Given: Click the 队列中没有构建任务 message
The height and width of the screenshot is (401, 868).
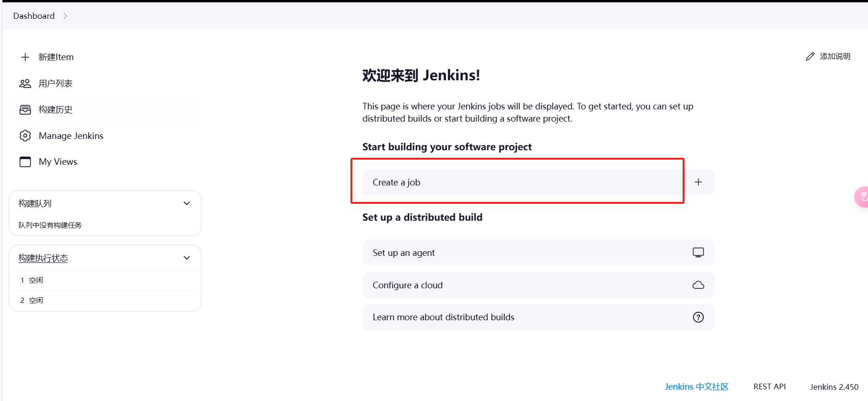Looking at the screenshot, I should (x=50, y=225).
